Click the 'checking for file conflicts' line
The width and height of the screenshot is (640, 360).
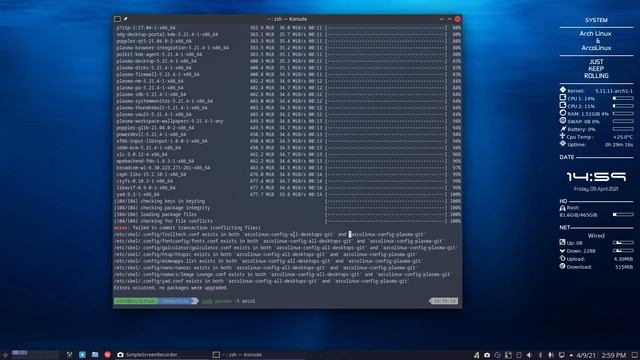pyautogui.click(x=162, y=221)
